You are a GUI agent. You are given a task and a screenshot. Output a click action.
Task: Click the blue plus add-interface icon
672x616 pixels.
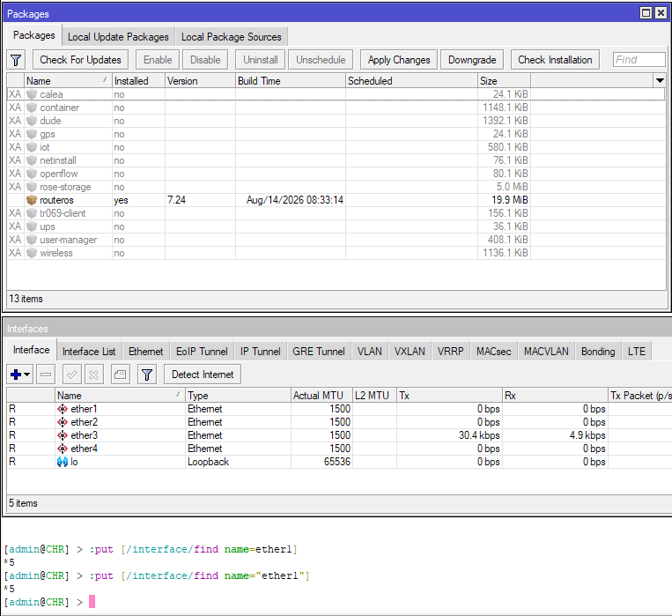16,375
